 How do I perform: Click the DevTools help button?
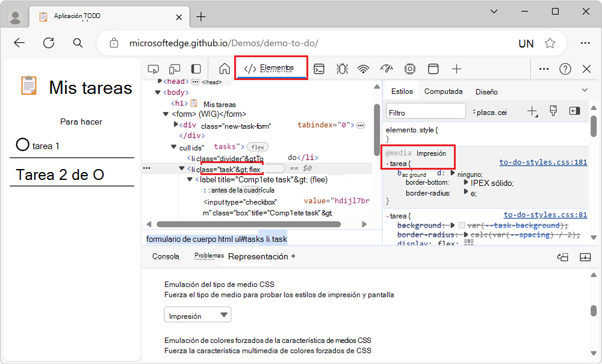pyautogui.click(x=565, y=69)
